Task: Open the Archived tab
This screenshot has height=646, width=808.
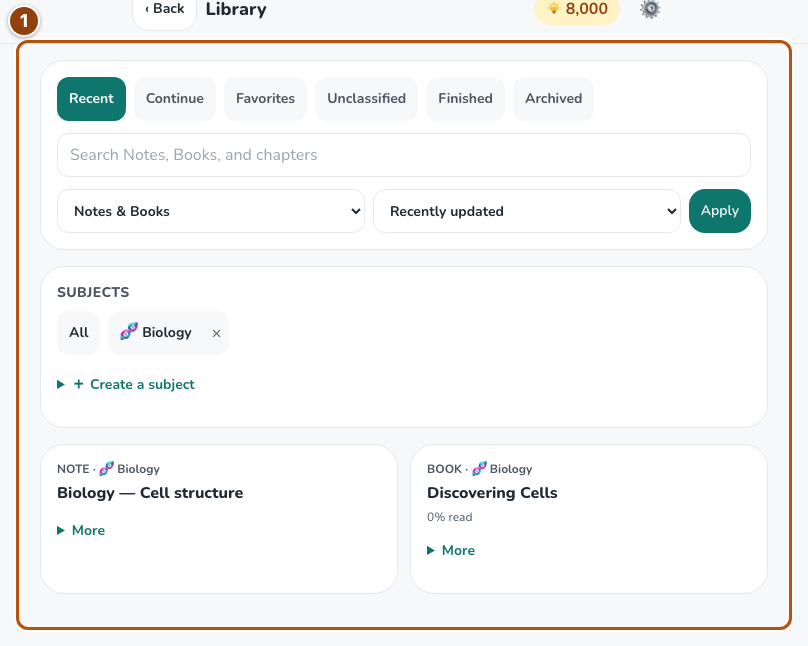Action: [553, 99]
